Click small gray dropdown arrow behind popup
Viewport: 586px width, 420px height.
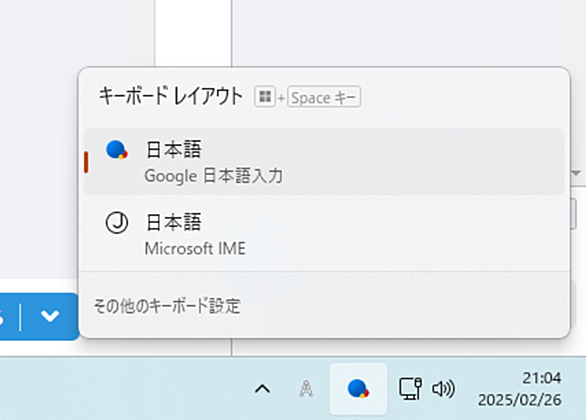[x=576, y=173]
